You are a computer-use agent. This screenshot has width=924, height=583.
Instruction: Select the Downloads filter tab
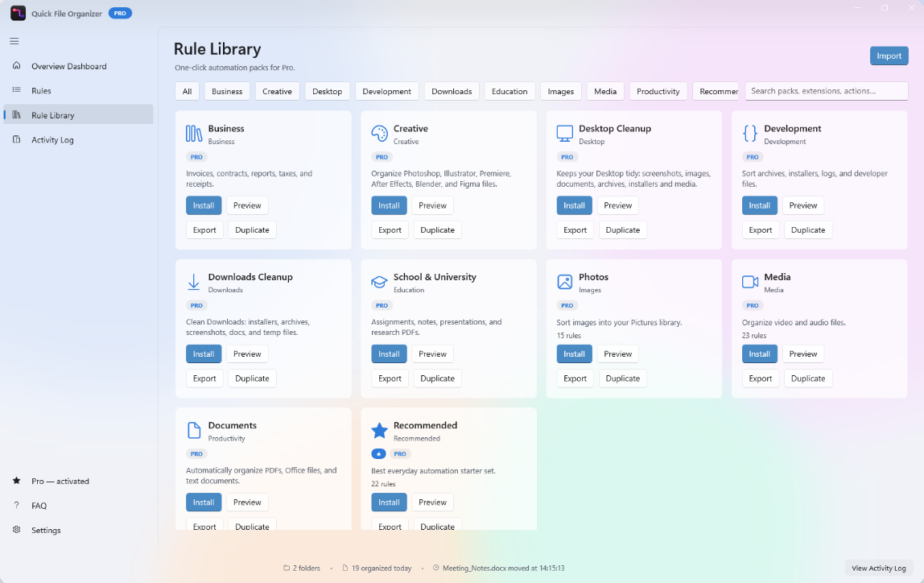[x=452, y=91]
